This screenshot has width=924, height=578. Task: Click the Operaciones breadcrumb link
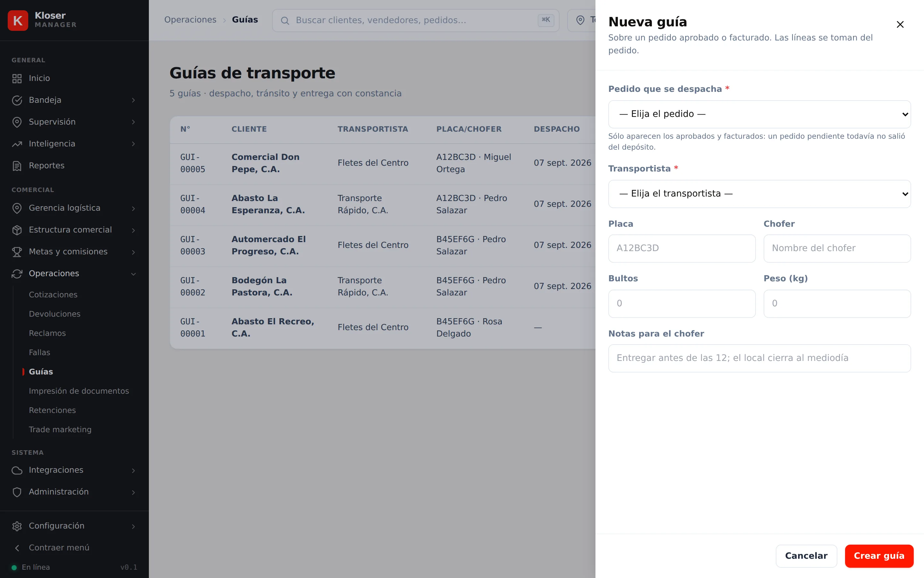190,20
